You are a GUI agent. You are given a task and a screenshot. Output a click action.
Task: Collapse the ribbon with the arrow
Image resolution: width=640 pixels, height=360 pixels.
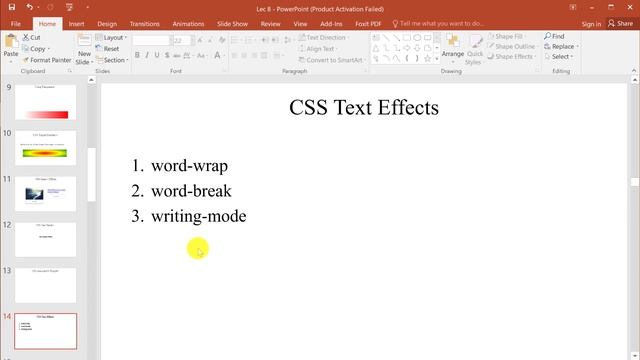[x=634, y=71]
